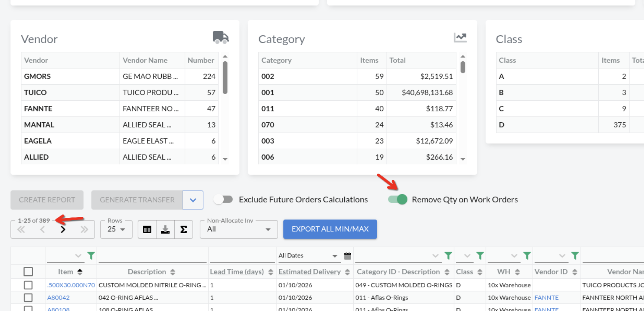Select class A row
This screenshot has width=644, height=311.
[570, 76]
